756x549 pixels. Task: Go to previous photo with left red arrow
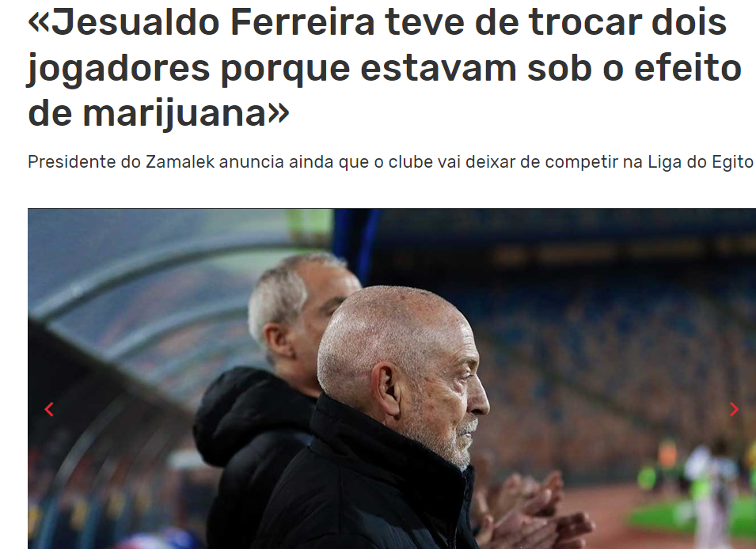pyautogui.click(x=49, y=409)
